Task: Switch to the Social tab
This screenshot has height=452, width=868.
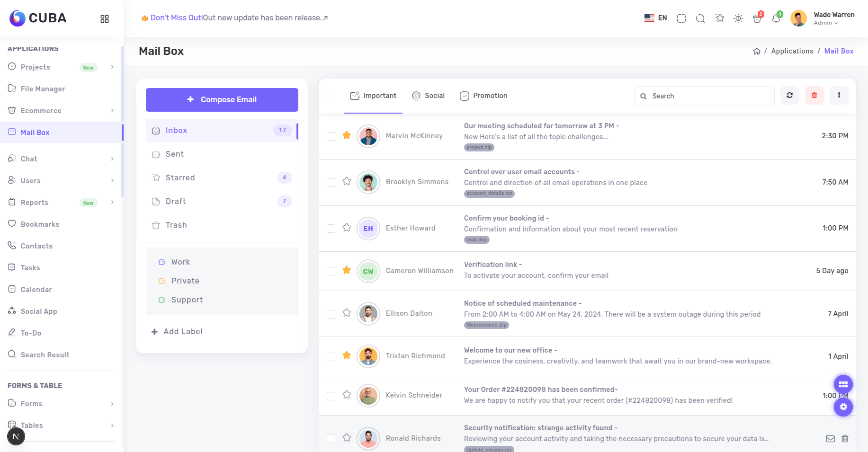Action: [x=428, y=96]
